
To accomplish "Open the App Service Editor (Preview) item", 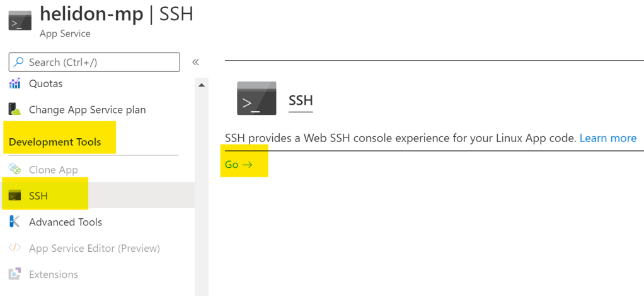I will 95,248.
